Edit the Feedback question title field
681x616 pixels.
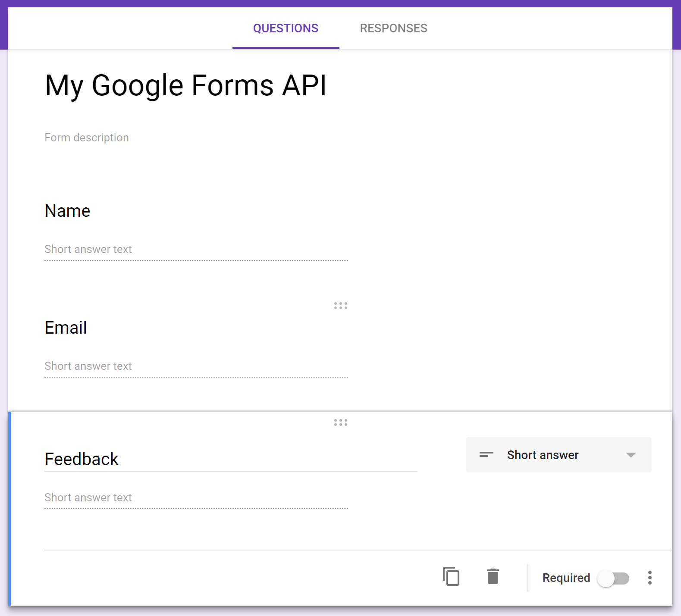click(231, 459)
